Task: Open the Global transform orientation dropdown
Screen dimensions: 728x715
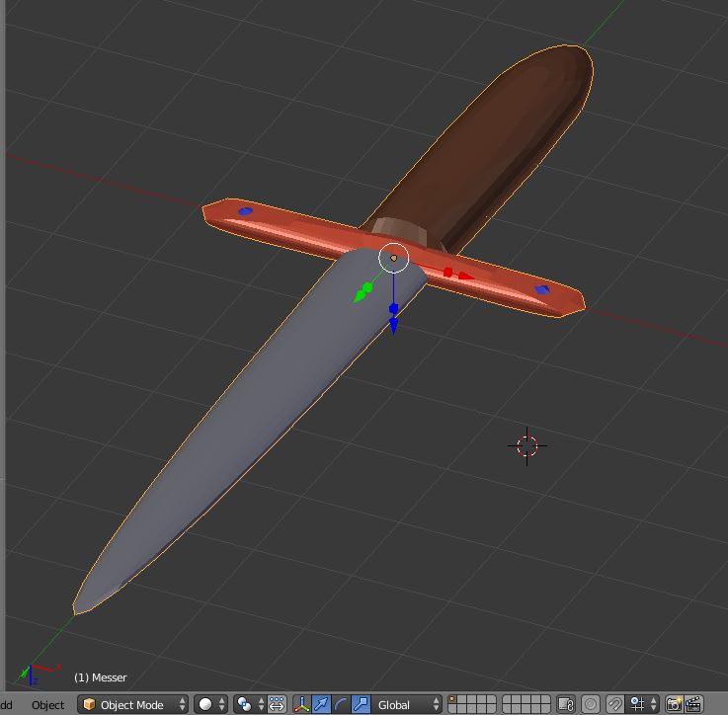Action: [409, 704]
